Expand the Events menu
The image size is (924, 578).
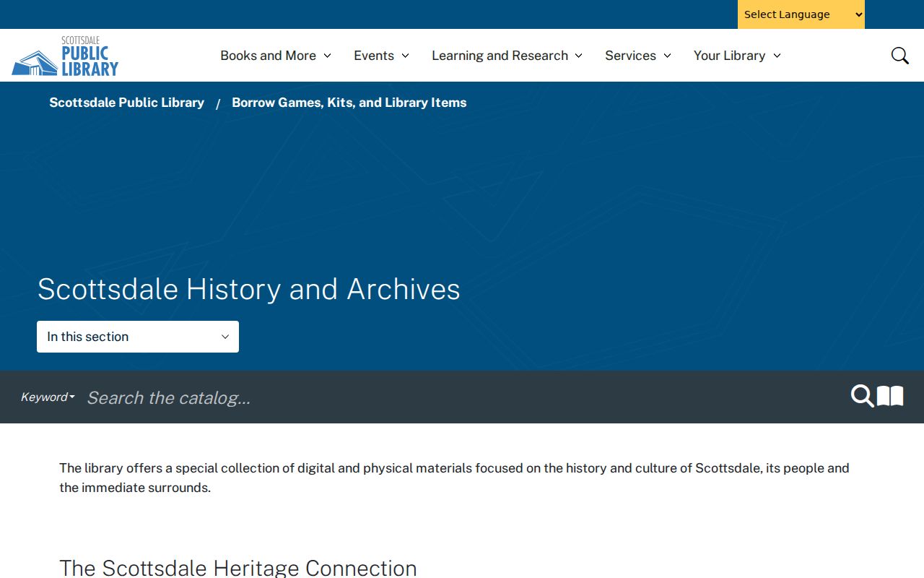(381, 56)
